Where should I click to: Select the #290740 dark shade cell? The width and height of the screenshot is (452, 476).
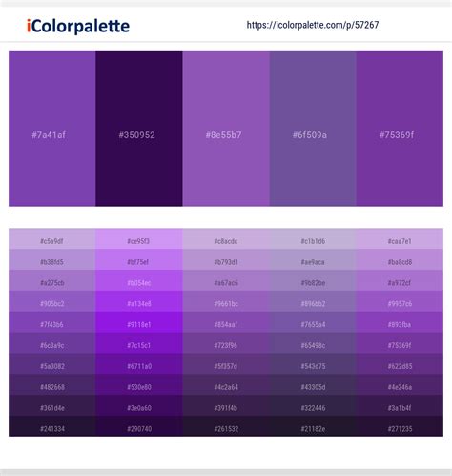pos(139,426)
